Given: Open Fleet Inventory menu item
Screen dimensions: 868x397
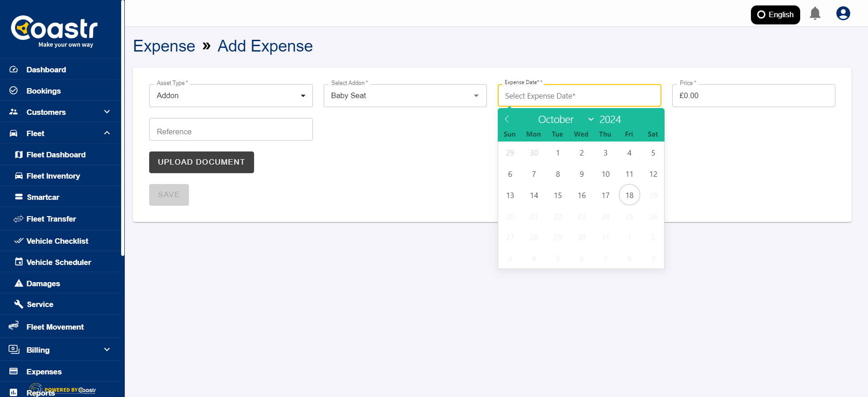Looking at the screenshot, I should (61, 176).
